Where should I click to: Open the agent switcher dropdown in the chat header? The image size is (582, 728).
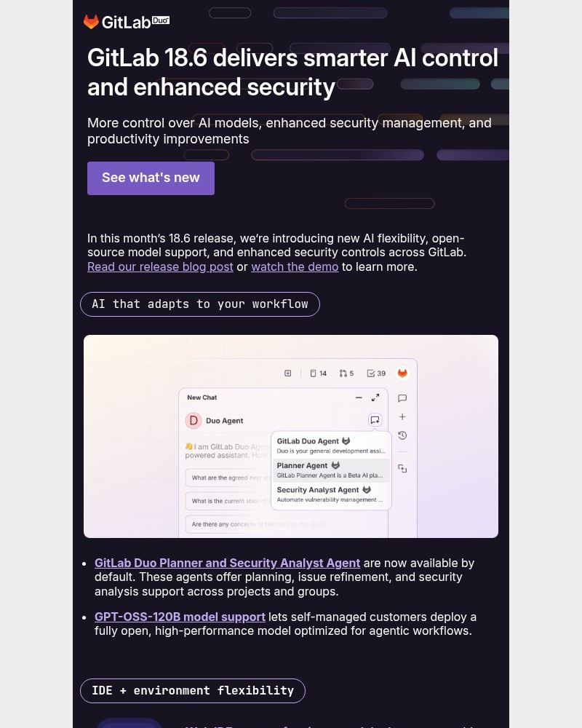[374, 419]
